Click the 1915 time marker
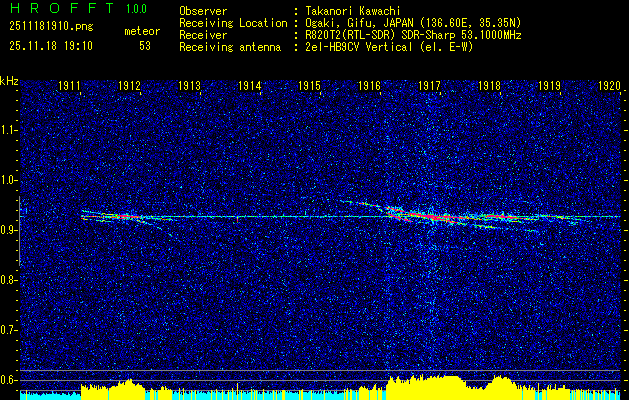629x400 pixels. pos(309,85)
